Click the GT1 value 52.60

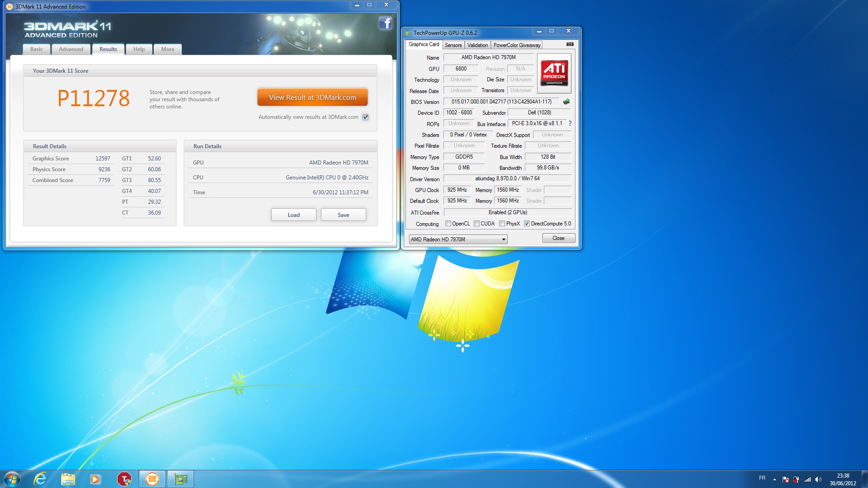click(154, 159)
